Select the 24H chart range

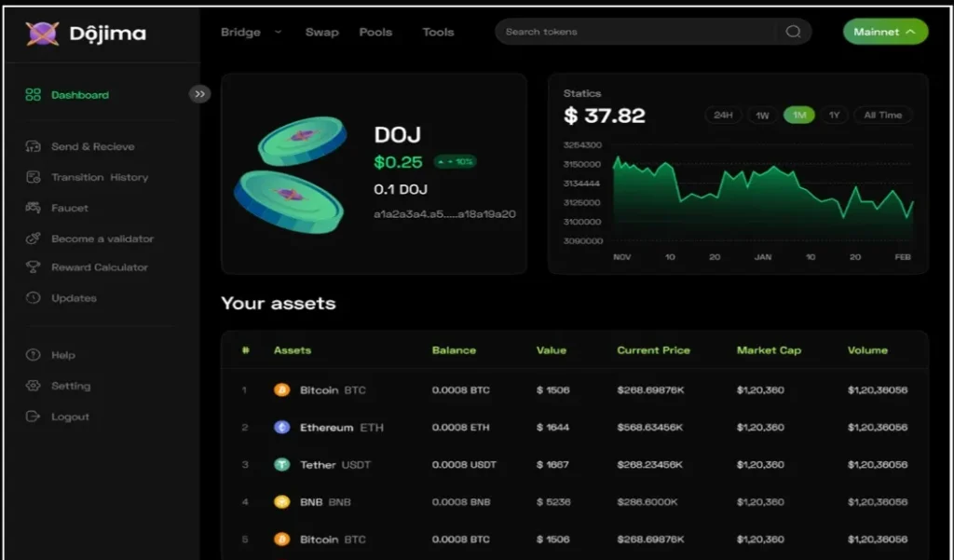pos(723,115)
